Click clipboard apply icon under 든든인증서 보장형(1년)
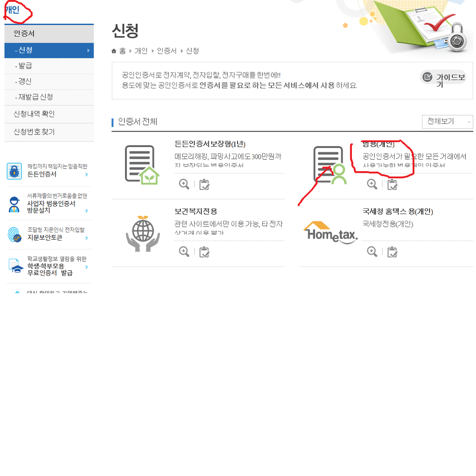This screenshot has height=476, width=476. (x=205, y=184)
